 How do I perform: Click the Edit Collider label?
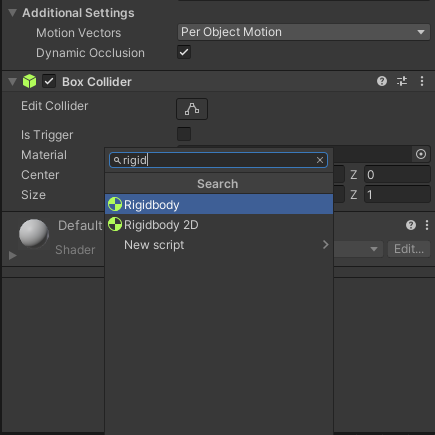coord(55,106)
